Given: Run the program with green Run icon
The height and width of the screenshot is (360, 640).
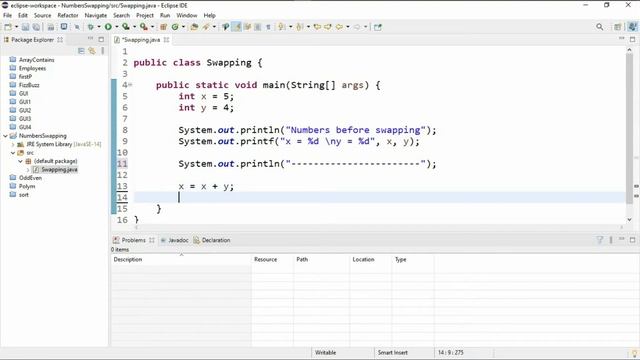Looking at the screenshot, I should tap(108, 27).
